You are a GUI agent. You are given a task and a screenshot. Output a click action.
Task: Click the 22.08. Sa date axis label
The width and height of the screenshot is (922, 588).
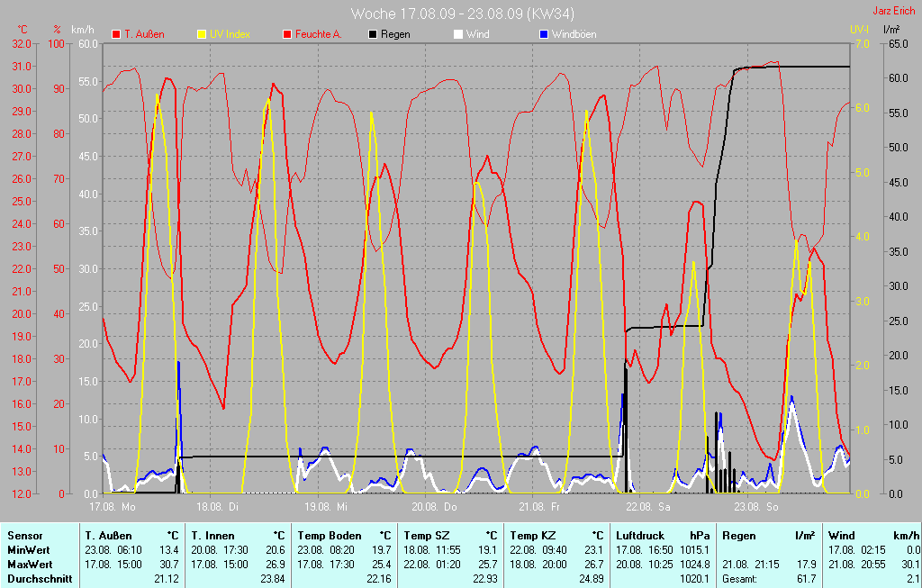pyautogui.click(x=647, y=506)
